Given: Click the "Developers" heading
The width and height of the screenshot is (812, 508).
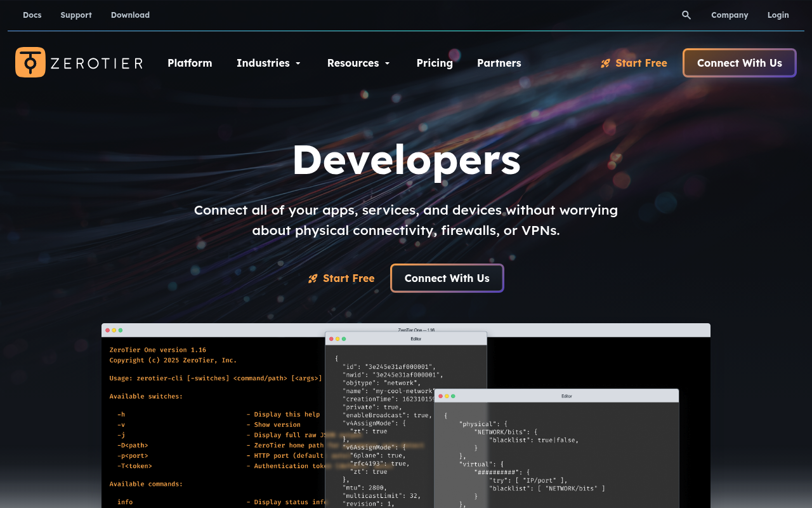Looking at the screenshot, I should [x=406, y=159].
